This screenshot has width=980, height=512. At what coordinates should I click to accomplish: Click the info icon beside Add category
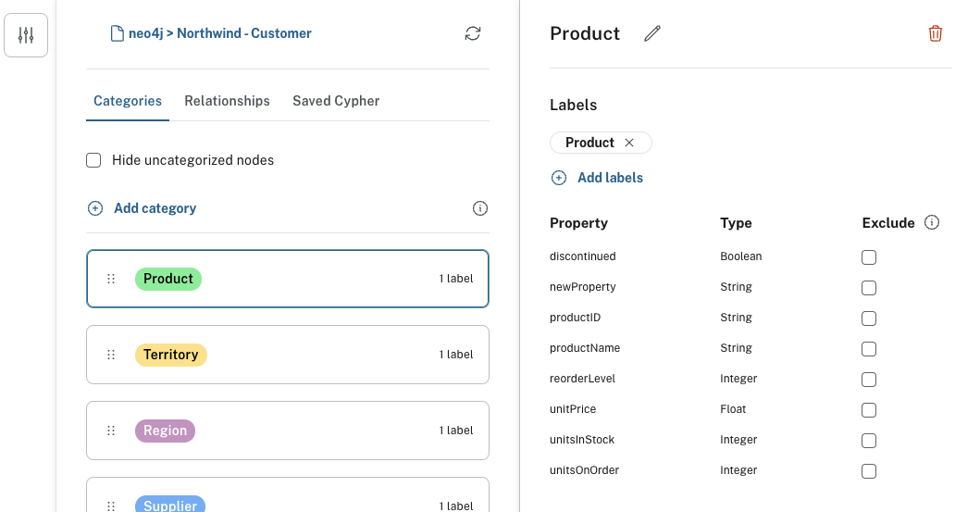[x=480, y=208]
